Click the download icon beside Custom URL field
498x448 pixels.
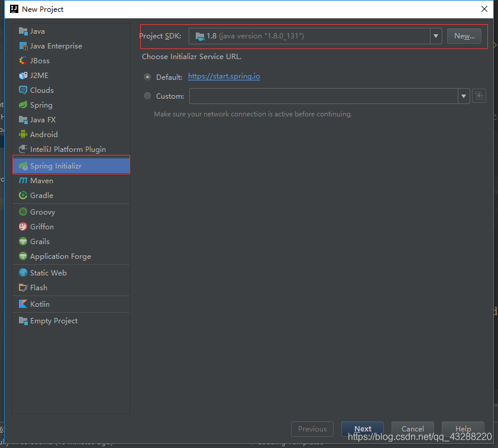(479, 96)
